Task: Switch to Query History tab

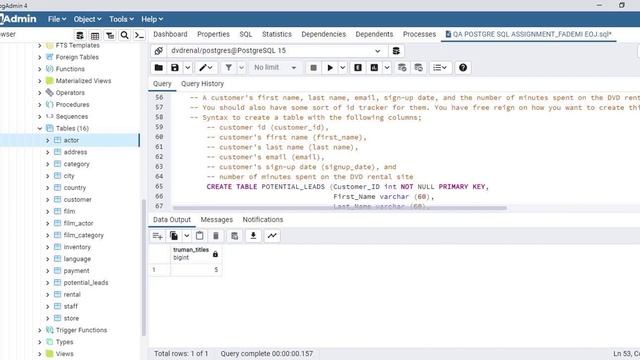Action: [x=202, y=84]
